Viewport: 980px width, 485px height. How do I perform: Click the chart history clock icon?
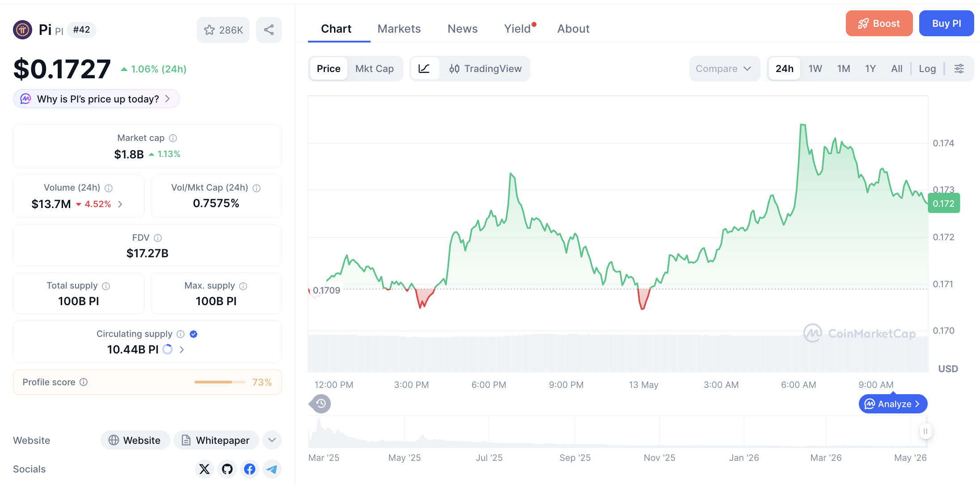[321, 404]
